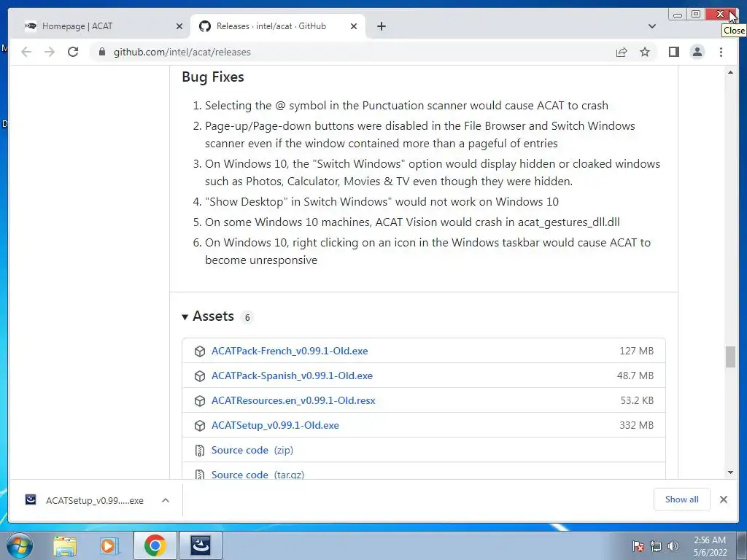Download Source code (zip)

click(x=252, y=450)
